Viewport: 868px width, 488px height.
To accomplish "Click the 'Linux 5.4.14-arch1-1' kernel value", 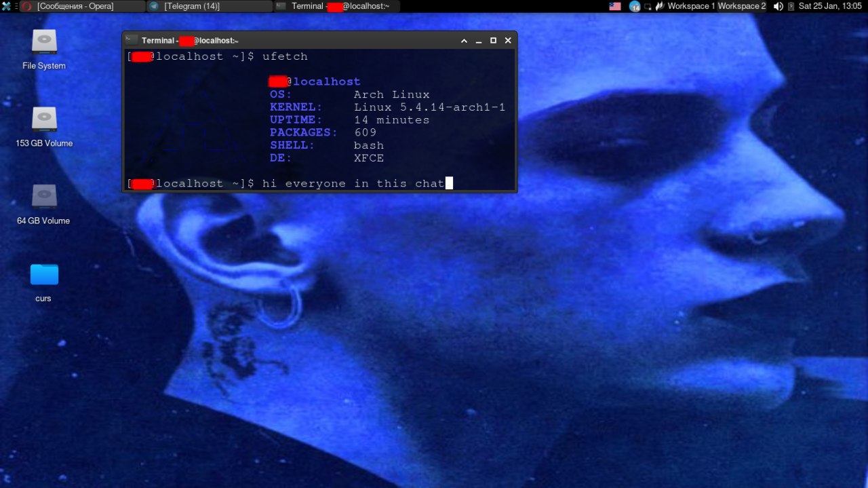I will click(429, 107).
